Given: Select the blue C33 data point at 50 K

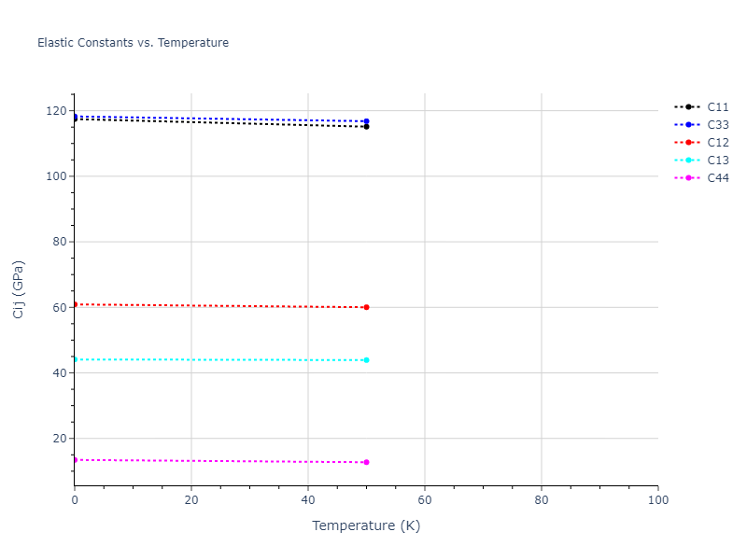Looking at the screenshot, I should pyautogui.click(x=366, y=121).
